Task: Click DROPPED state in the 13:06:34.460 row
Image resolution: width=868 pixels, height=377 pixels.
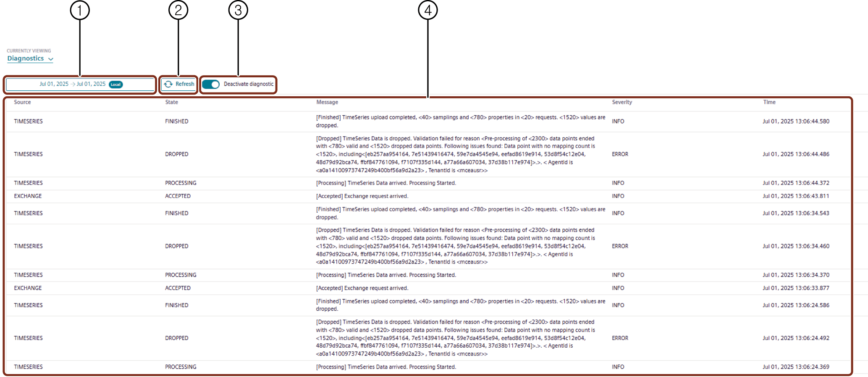Action: (176, 246)
